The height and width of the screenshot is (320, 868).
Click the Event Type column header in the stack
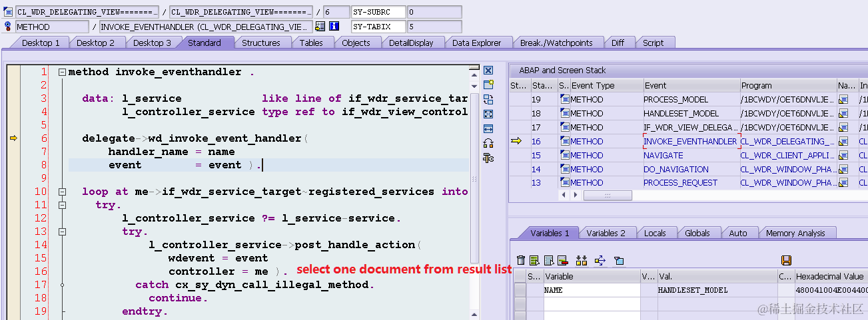(x=606, y=85)
